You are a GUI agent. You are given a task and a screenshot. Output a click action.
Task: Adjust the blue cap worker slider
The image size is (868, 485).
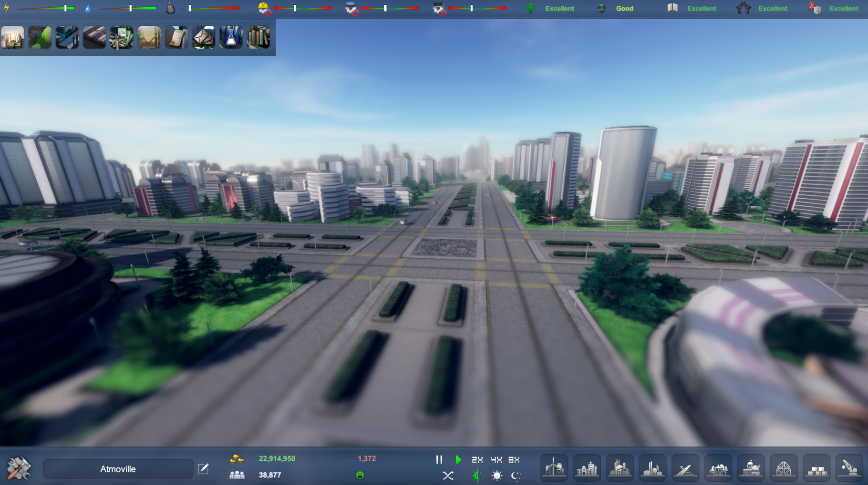tap(390, 8)
